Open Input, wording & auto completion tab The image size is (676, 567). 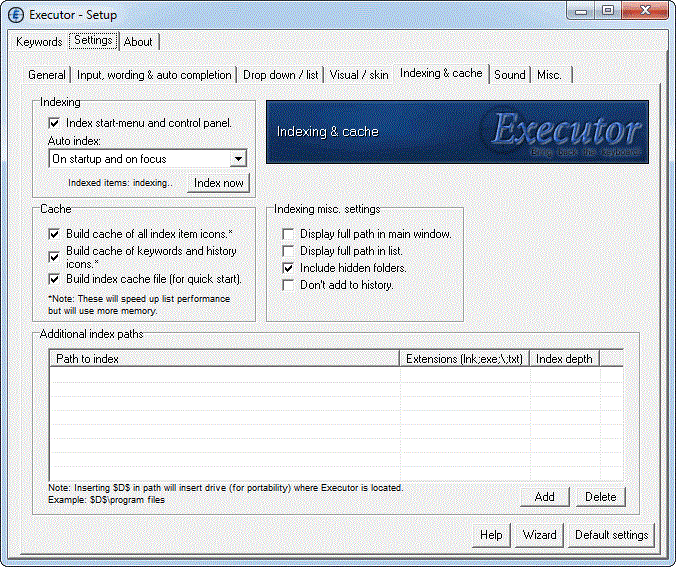[154, 74]
